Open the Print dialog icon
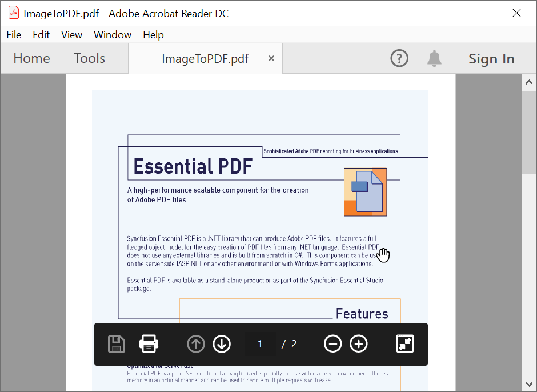The height and width of the screenshot is (392, 537). [149, 343]
